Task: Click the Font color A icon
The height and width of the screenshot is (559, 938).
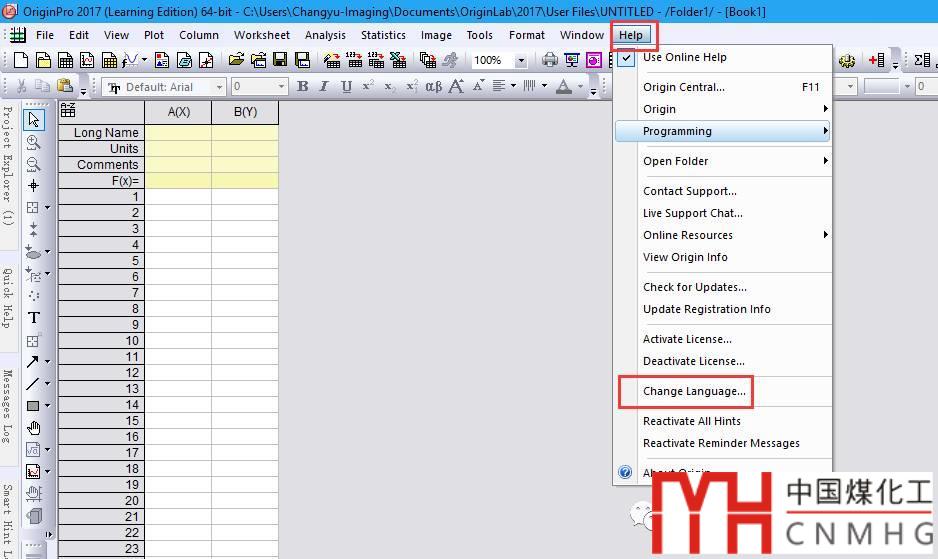Action: click(x=564, y=87)
